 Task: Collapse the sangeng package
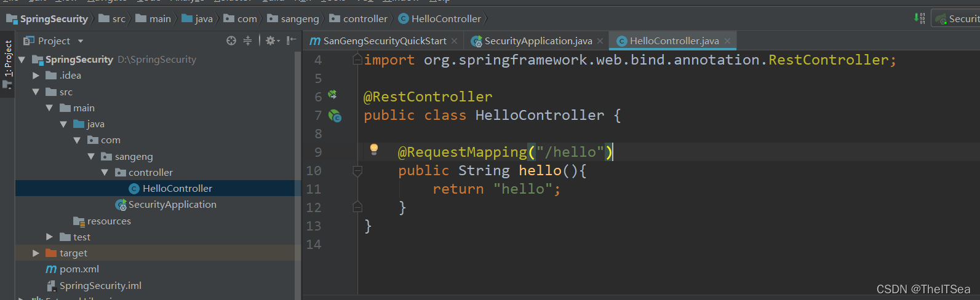coord(91,156)
